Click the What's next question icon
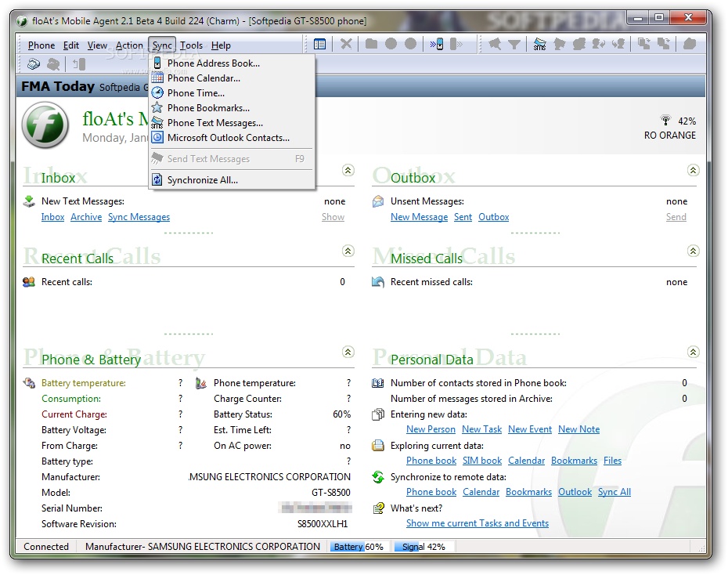The height and width of the screenshot is (575, 728). 379,508
